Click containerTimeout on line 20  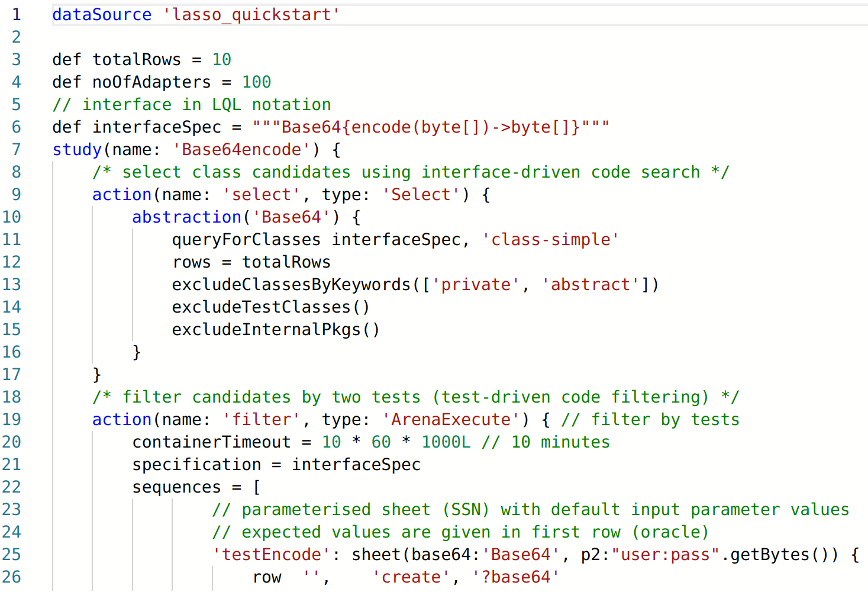click(x=211, y=442)
